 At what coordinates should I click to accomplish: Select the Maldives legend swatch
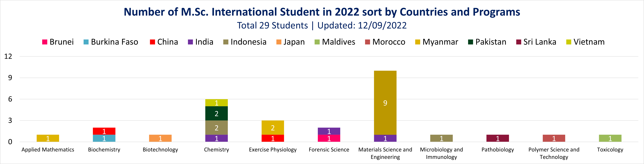(317, 42)
